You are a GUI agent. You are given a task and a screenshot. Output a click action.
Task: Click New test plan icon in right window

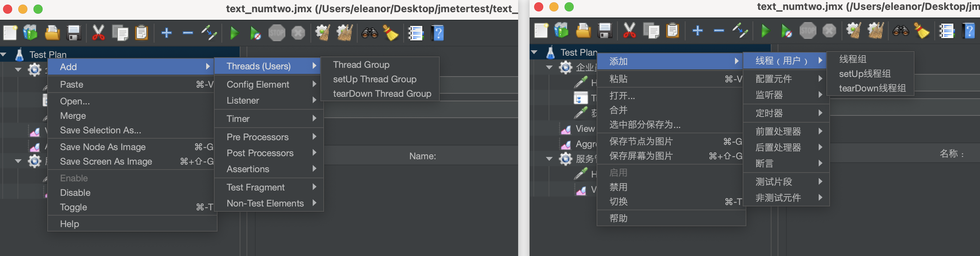[541, 30]
